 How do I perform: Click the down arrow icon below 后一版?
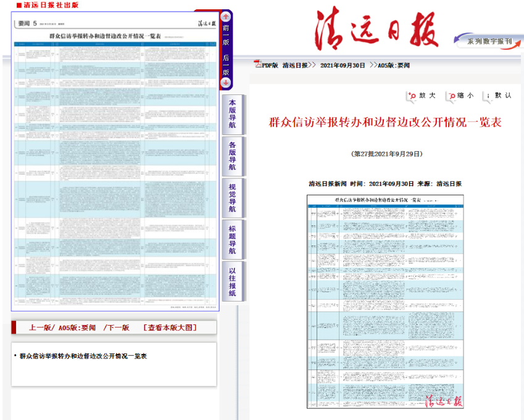(x=226, y=83)
